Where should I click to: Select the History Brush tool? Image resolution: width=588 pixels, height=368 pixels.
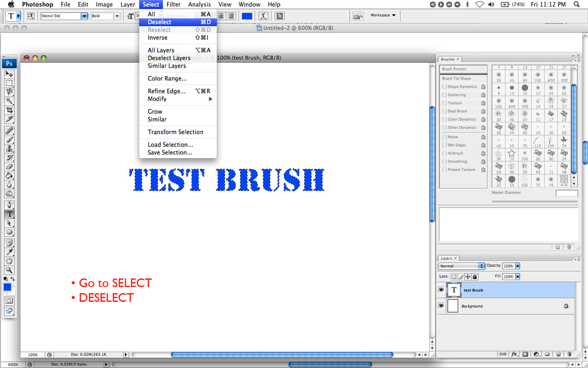(x=9, y=157)
